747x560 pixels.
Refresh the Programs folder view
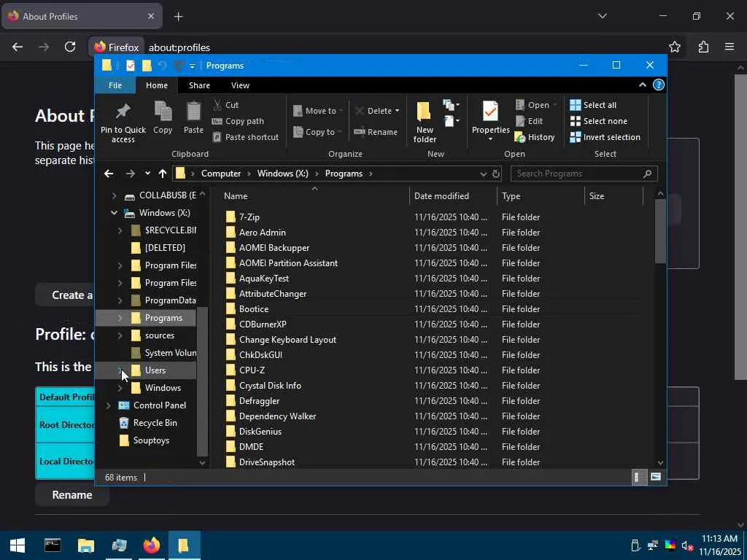point(496,174)
